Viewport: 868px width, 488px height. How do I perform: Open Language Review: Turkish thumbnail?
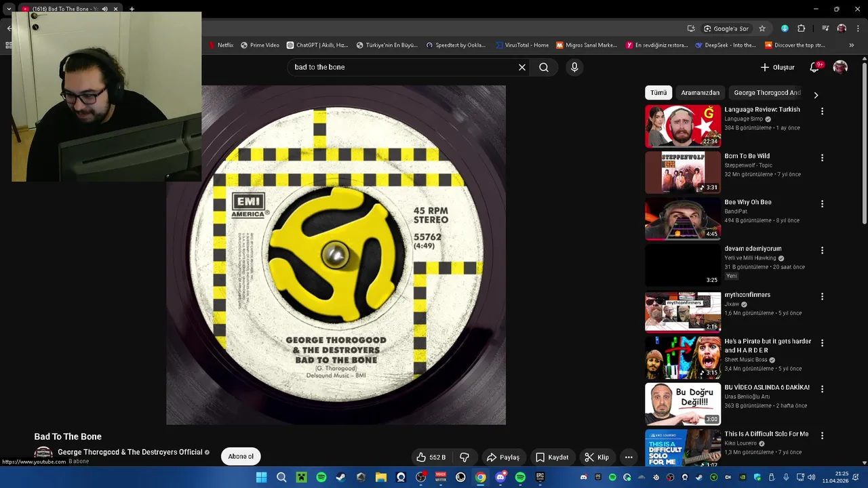pos(683,126)
